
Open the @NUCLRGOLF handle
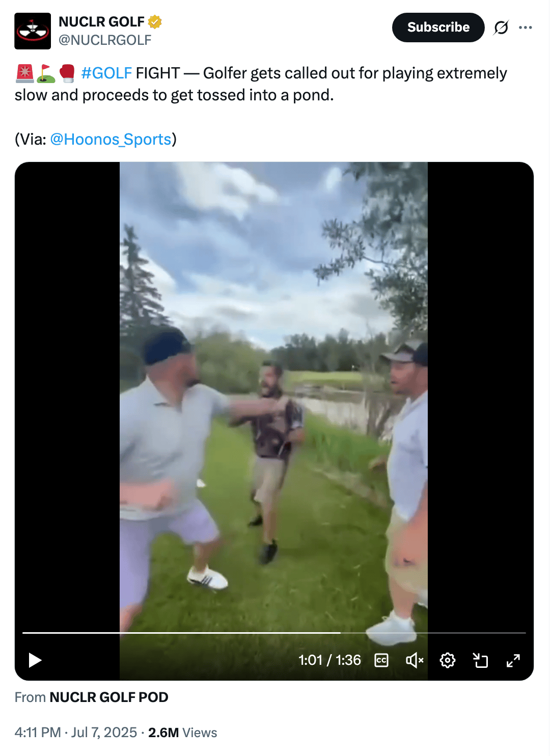tap(105, 40)
